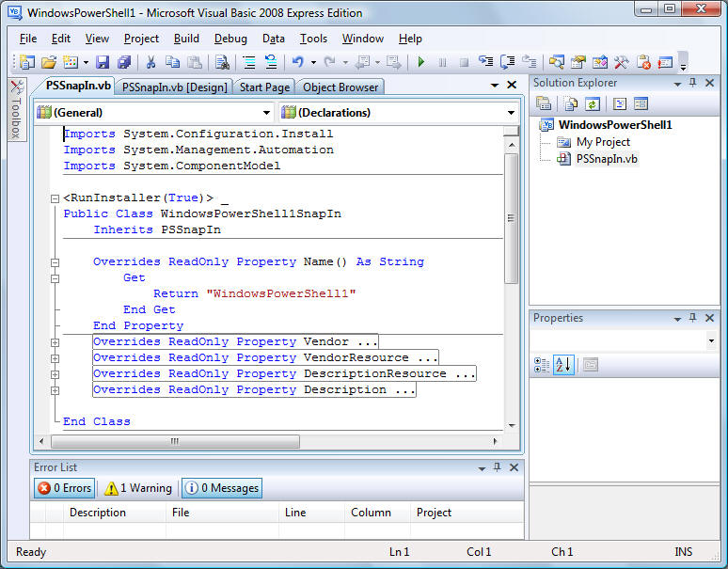Click the New Project toolbar icon
The height and width of the screenshot is (569, 728).
[27, 62]
